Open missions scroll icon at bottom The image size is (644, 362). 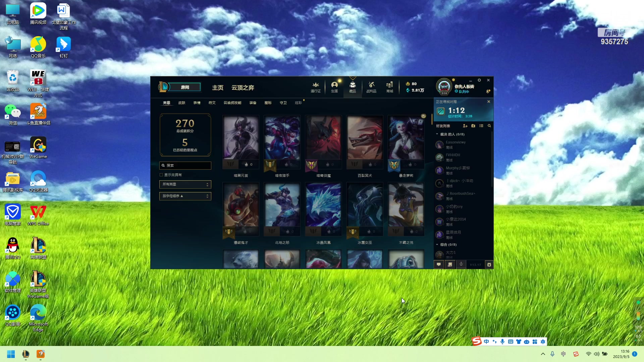450,264
